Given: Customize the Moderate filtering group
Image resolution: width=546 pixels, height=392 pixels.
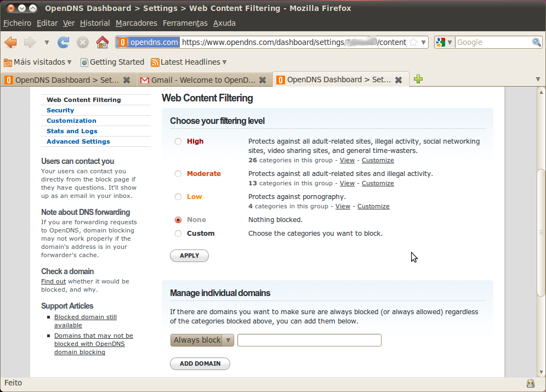Looking at the screenshot, I should (x=378, y=183).
